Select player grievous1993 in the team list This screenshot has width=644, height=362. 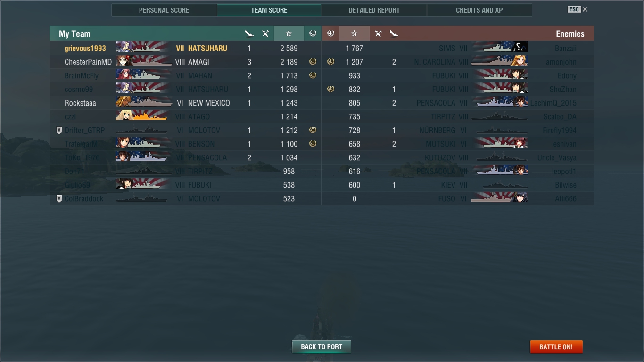point(185,48)
